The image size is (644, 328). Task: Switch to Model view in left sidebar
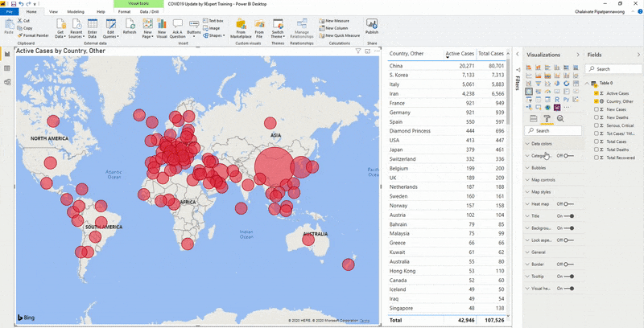pos(7,82)
